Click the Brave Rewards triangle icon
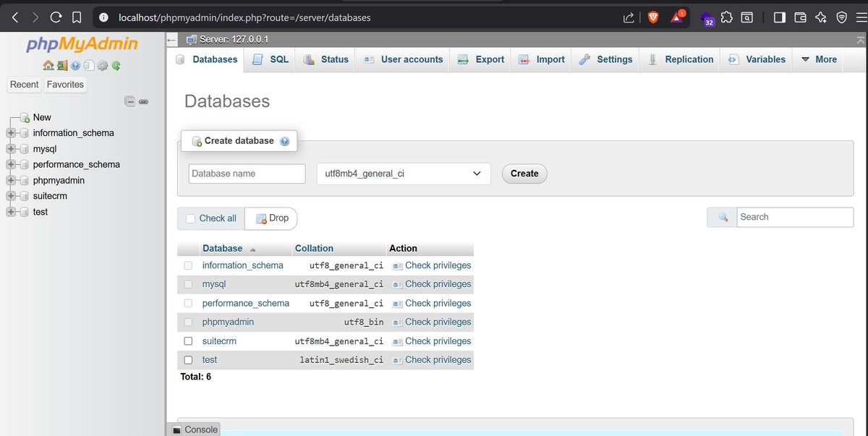This screenshot has width=868, height=436. [x=677, y=17]
